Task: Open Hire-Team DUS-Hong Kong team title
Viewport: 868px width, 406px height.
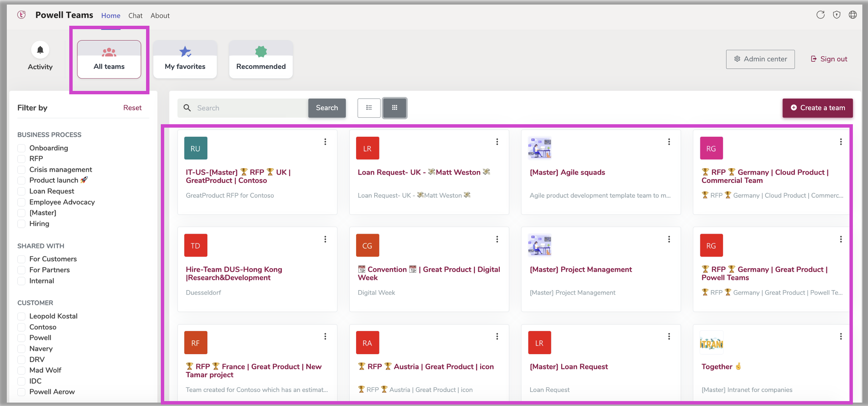Action: click(234, 273)
